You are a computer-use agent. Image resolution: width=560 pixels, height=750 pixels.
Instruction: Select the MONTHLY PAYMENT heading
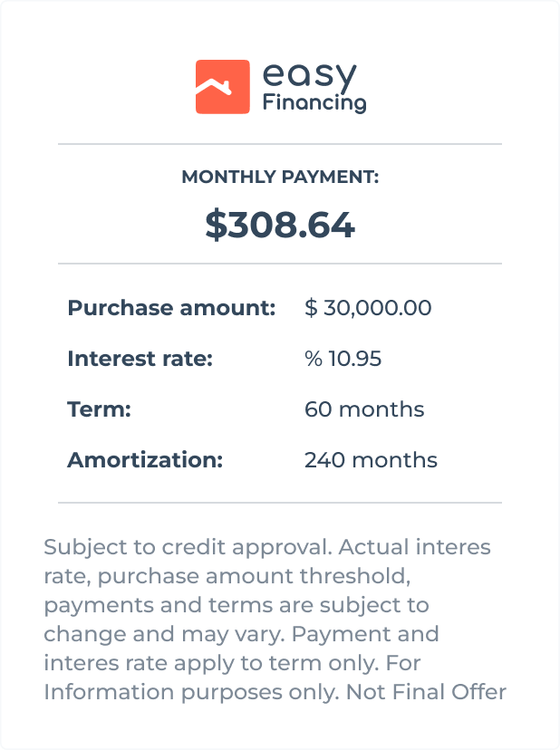(x=280, y=177)
